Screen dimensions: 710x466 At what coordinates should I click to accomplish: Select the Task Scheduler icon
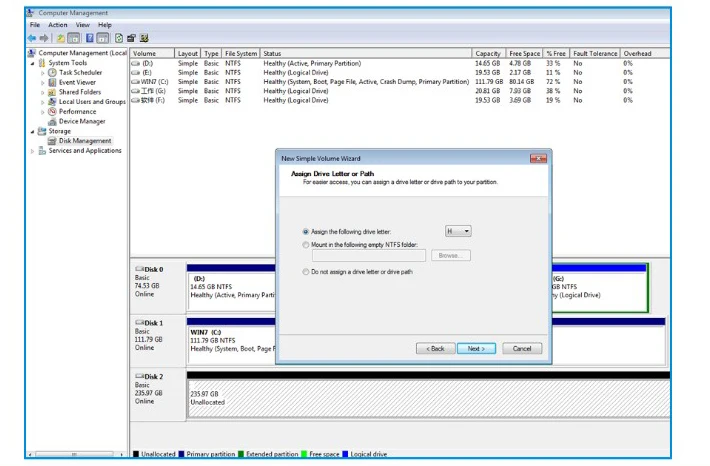point(53,72)
